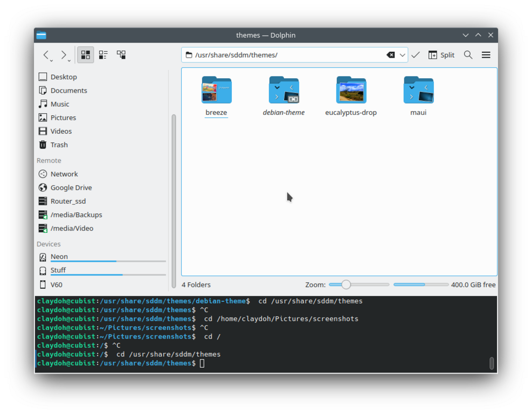
Task: Open forward button history dropdown arrow
Action: [70, 61]
